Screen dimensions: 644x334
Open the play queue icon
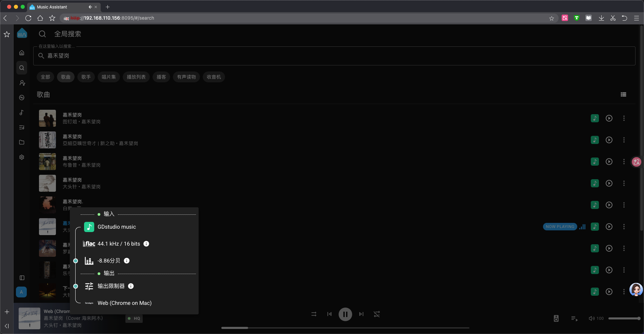click(575, 318)
